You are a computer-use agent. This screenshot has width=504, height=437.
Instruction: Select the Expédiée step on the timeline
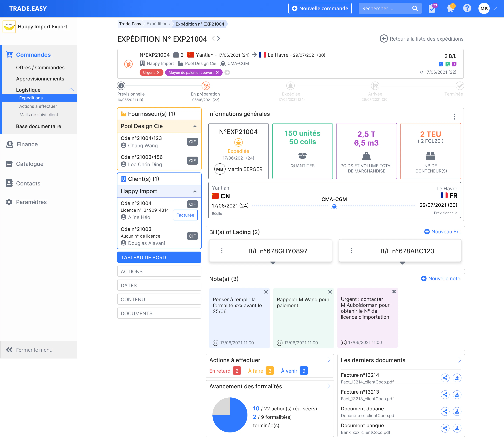290,86
